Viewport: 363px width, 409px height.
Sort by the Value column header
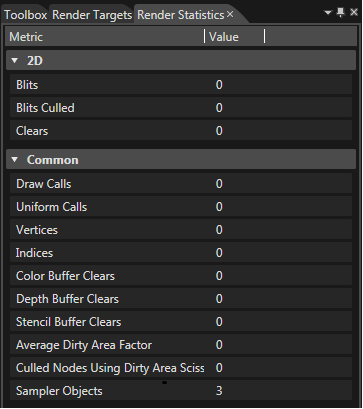coord(235,37)
